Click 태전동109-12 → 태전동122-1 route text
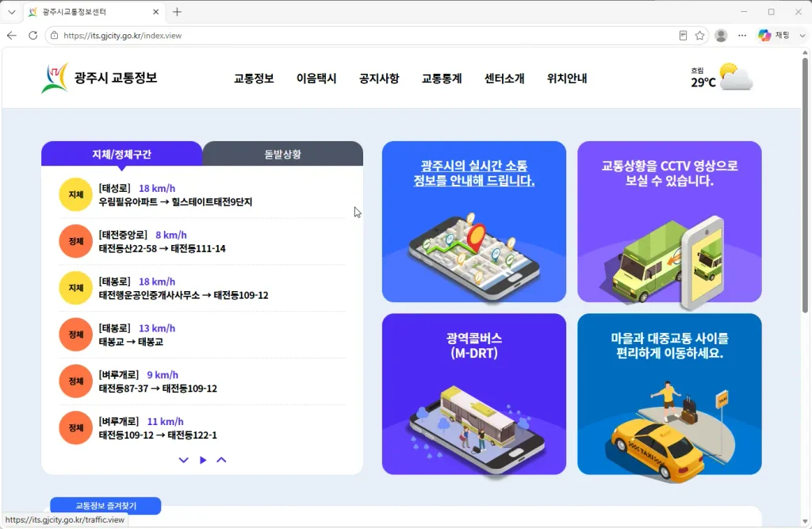Image resolution: width=812 pixels, height=529 pixels. 158,435
